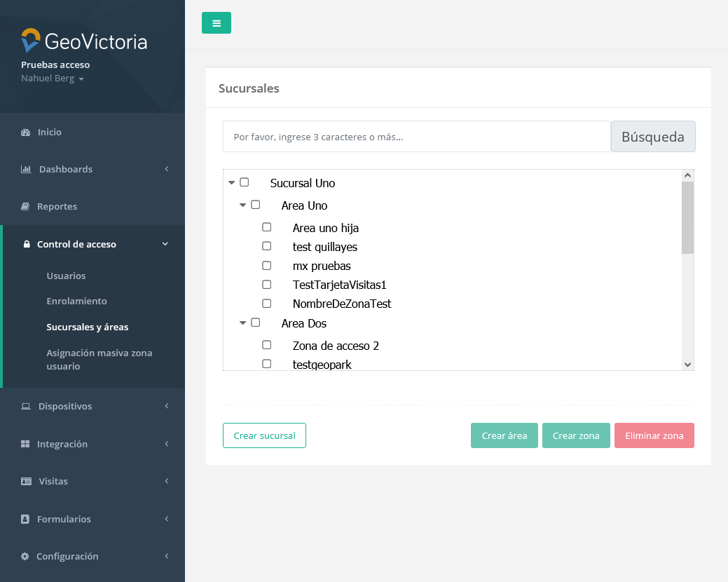The height and width of the screenshot is (582, 728).
Task: Click the hamburger menu toggle button
Action: (216, 23)
